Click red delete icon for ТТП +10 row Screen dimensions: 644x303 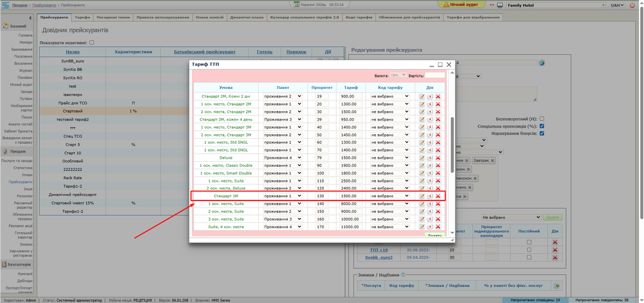pos(554,249)
